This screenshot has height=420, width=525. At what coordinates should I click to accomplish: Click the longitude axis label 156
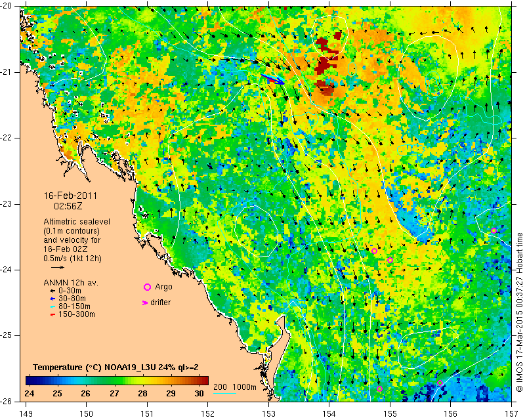click(451, 413)
